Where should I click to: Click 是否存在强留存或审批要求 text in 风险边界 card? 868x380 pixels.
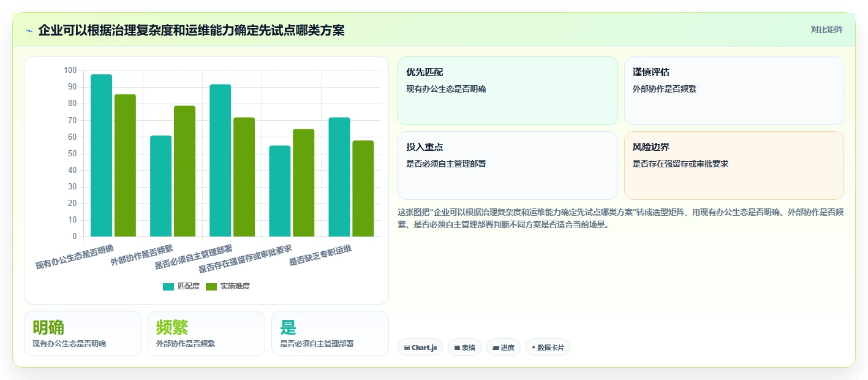point(681,164)
